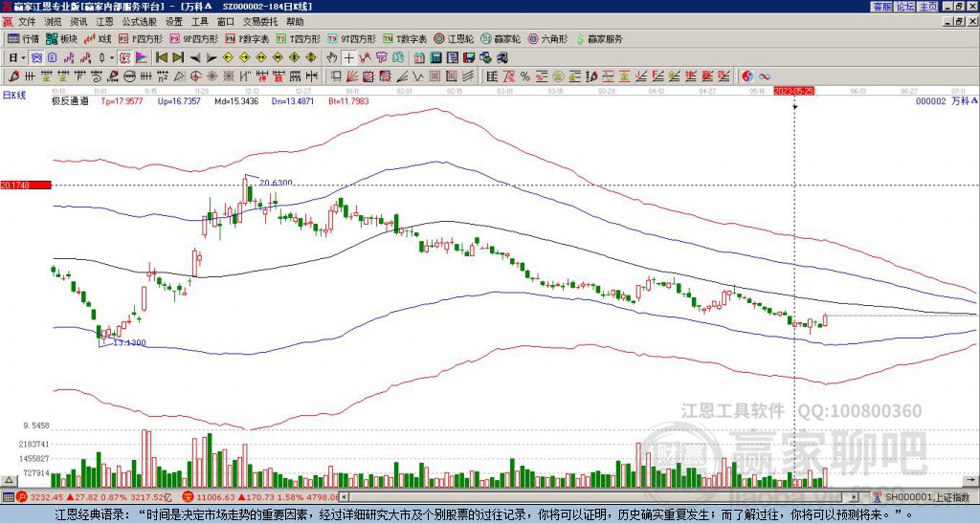
Task: Click the 000002 万科A stock label
Action: (x=947, y=100)
